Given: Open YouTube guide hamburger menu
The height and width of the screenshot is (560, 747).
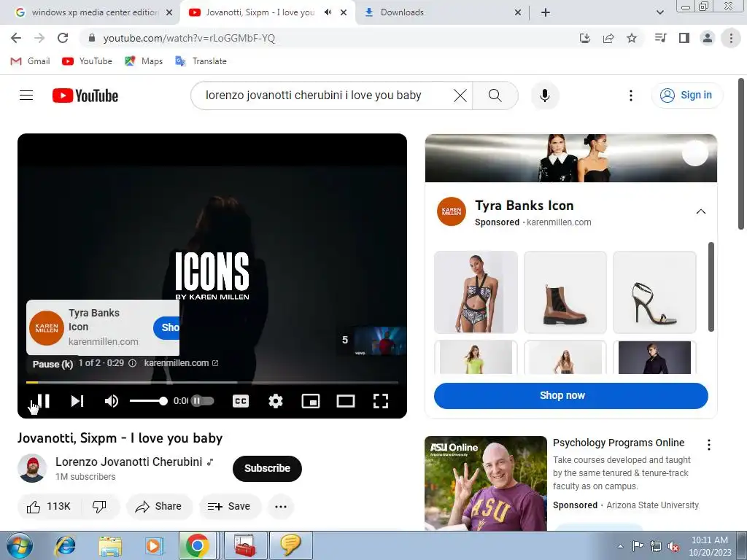Looking at the screenshot, I should [26, 96].
